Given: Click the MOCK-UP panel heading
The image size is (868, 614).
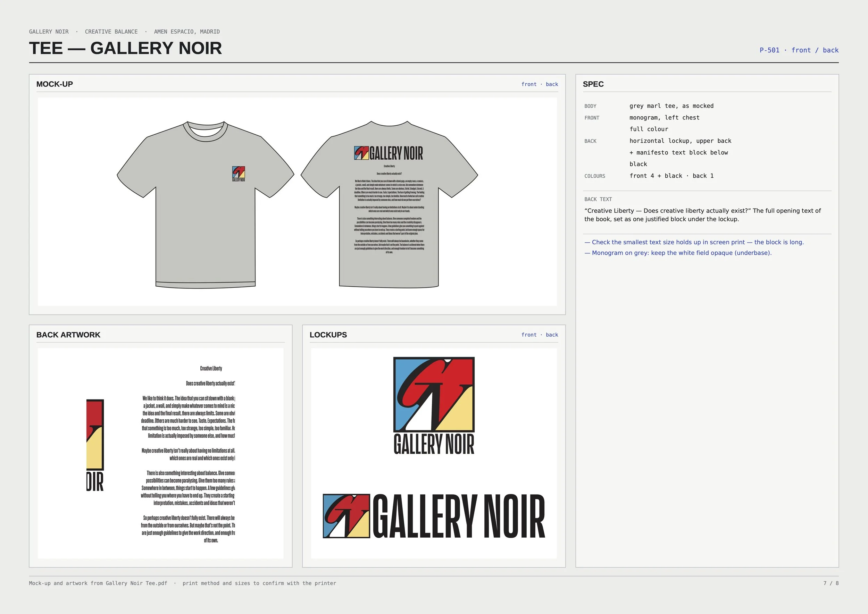Looking at the screenshot, I should coord(55,84).
